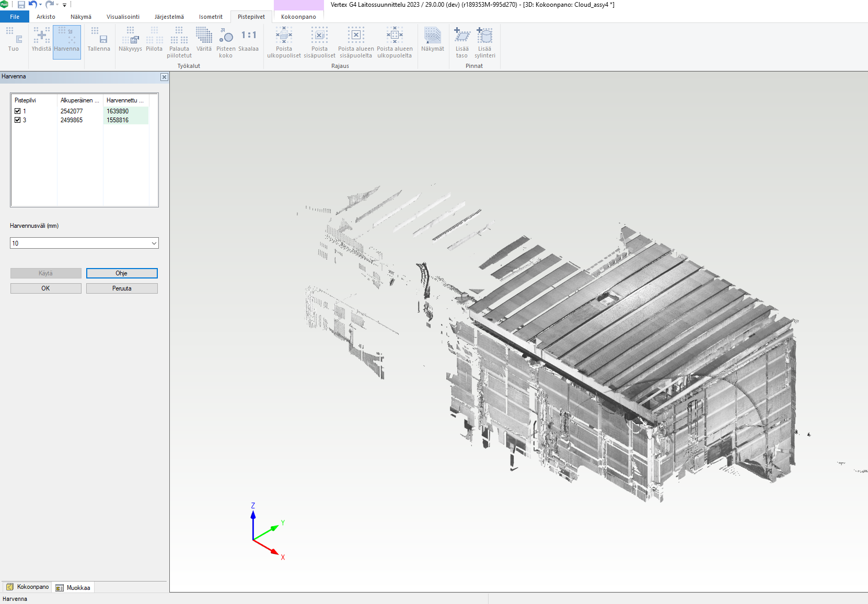Screen dimensions: 868x604
Task: Select the Yhdistä merge tool
Action: click(41, 40)
